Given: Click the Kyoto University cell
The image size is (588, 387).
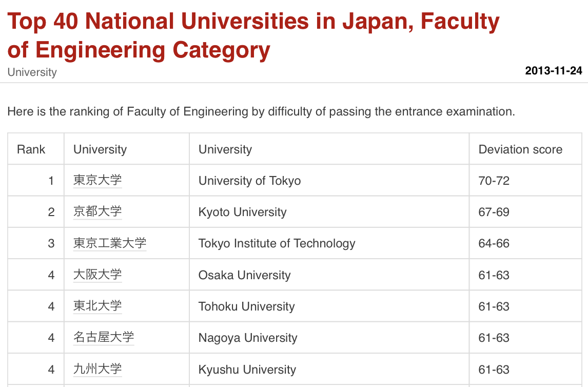Looking at the screenshot, I should pyautogui.click(x=243, y=212).
